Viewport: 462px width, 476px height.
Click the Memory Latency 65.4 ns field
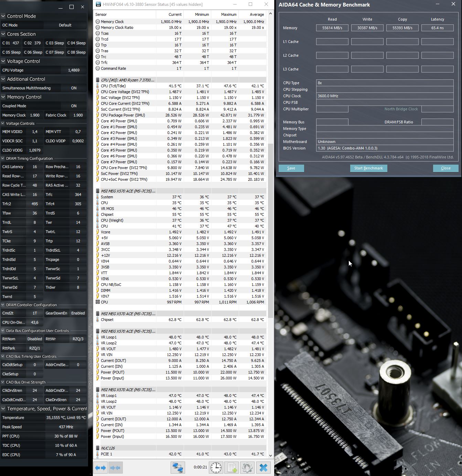coord(437,28)
